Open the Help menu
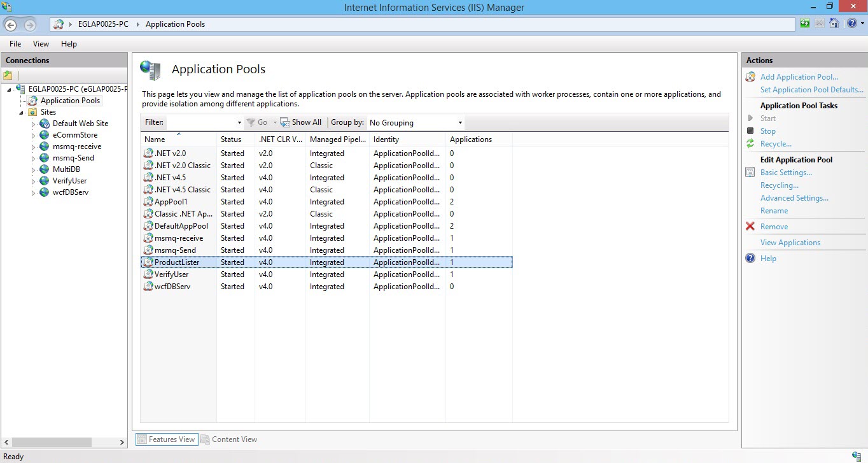Image resolution: width=868 pixels, height=463 pixels. click(69, 44)
